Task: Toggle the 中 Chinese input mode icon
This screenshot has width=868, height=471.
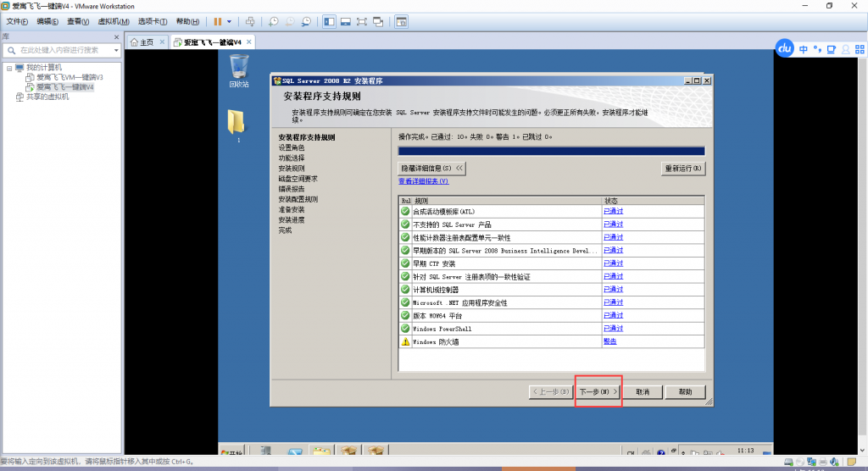Action: coord(804,49)
